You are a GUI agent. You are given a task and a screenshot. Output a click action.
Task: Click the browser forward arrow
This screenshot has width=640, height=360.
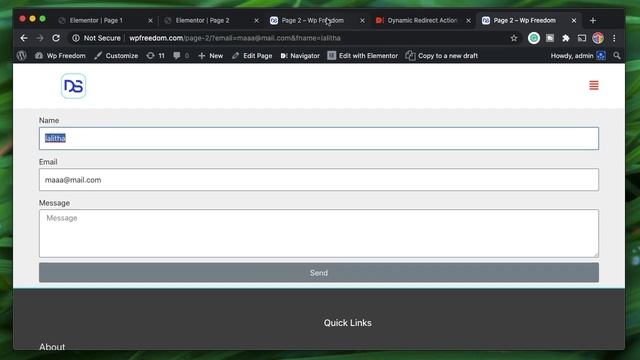pos(40,38)
